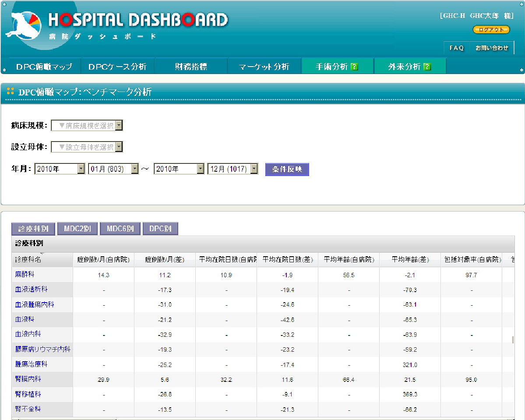The image size is (525, 420).
Task: Click the ログアウト button
Action: click(x=491, y=29)
